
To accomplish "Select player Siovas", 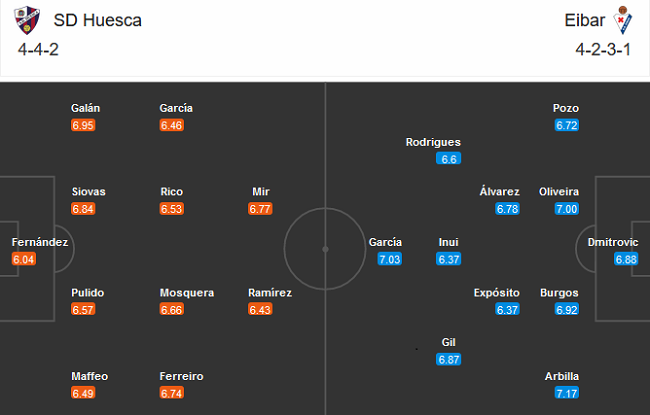I will [x=88, y=191].
